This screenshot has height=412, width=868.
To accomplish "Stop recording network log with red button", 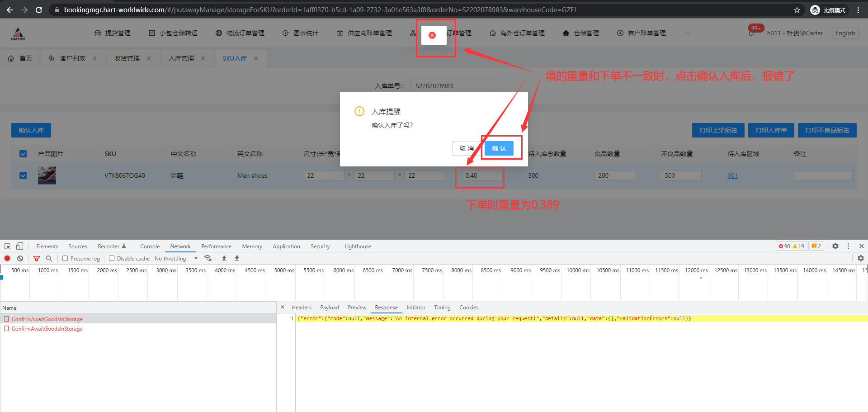I will [x=7, y=258].
